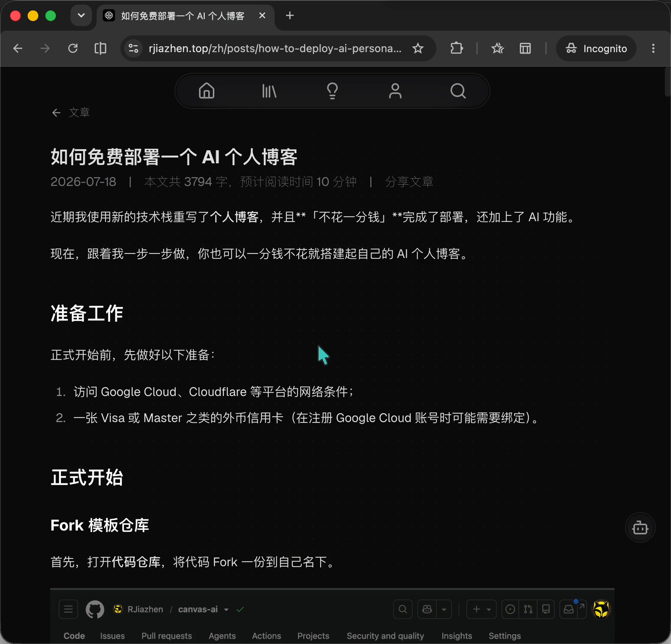The width and height of the screenshot is (671, 644).
Task: Close the current browser tab
Action: 262,16
